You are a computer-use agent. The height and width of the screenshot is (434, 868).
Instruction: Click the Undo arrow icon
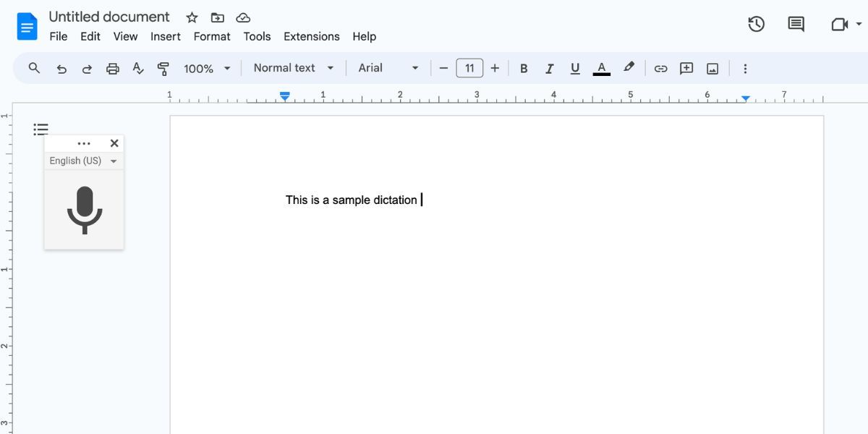click(x=61, y=69)
